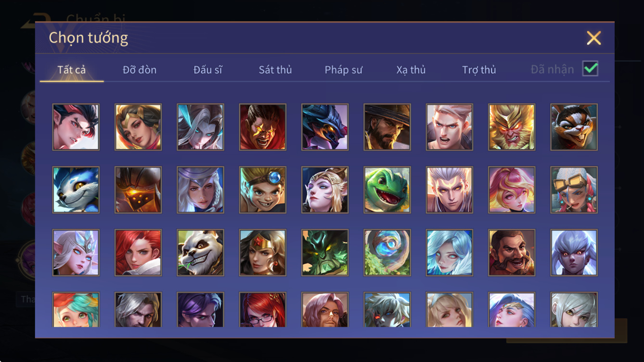Viewport: 644px width, 362px height.
Task: Open the Sát thủ tab
Action: [x=275, y=70]
